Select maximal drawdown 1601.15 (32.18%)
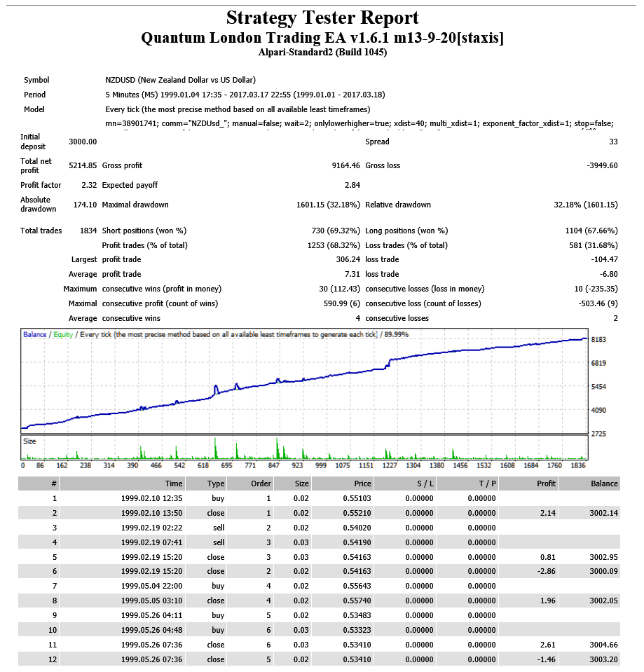Viewport: 644px width, 672px height. 328,205
